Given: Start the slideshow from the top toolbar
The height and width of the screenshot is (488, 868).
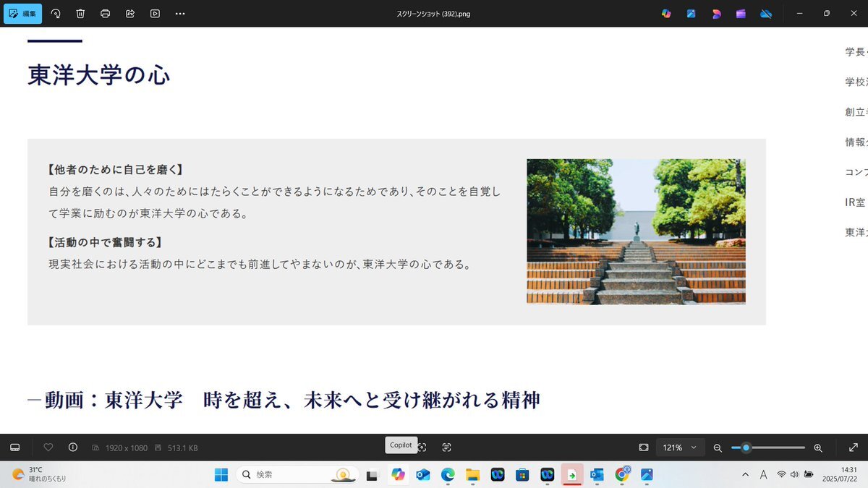Looking at the screenshot, I should (155, 14).
